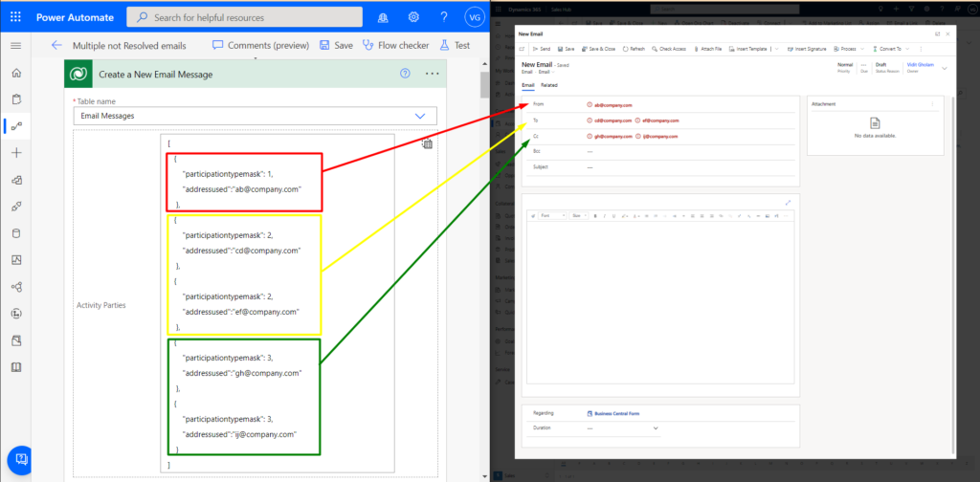The image size is (980, 482).
Task: Test the flow
Action: (455, 45)
